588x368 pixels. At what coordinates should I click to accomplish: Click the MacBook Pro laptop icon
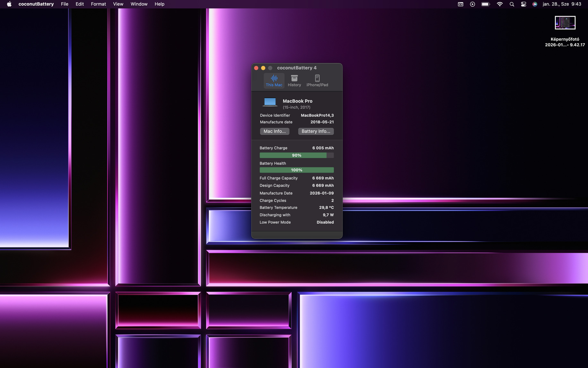tap(270, 102)
